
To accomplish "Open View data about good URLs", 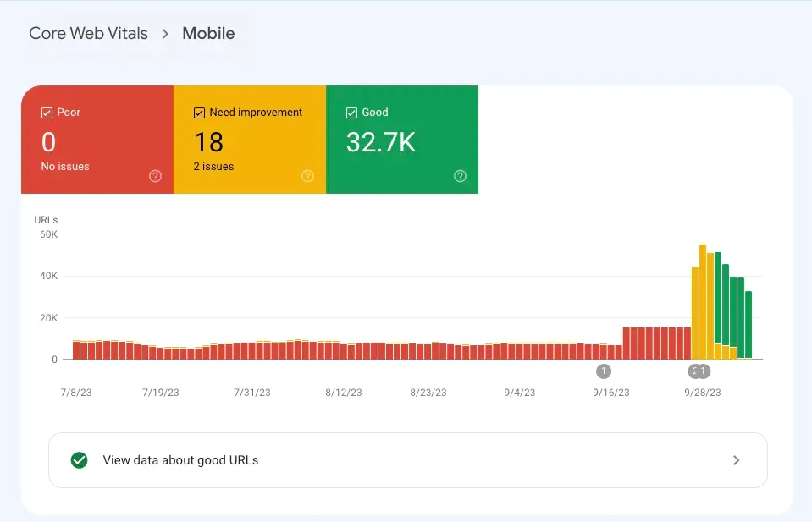I will click(x=180, y=460).
